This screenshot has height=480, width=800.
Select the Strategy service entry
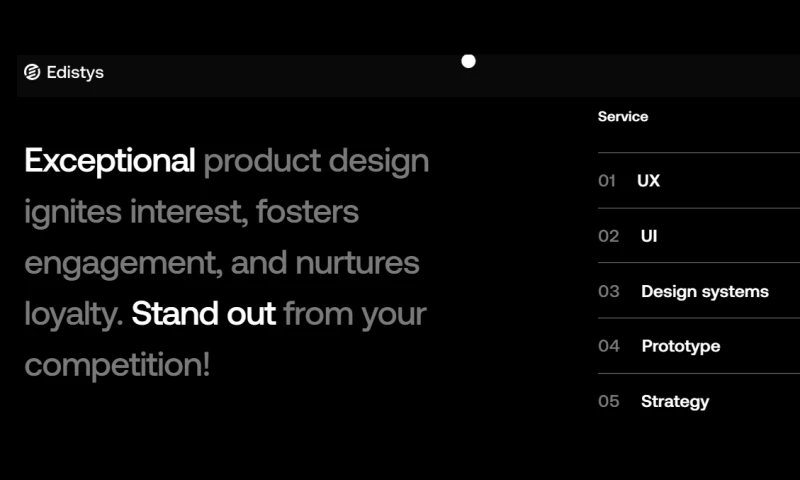tap(675, 401)
